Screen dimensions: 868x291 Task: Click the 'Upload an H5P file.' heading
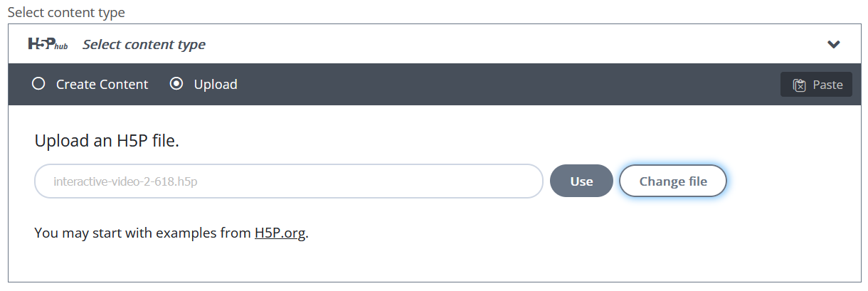[107, 141]
